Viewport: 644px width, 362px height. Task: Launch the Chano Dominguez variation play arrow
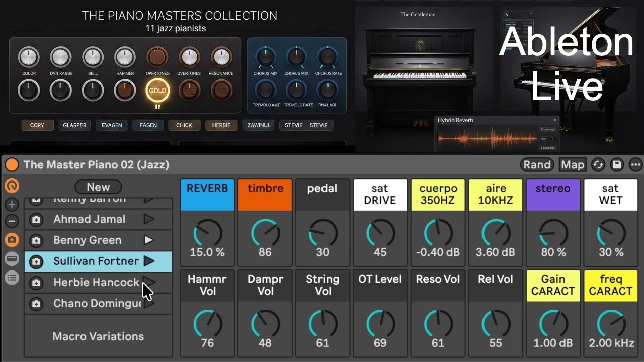pyautogui.click(x=148, y=304)
